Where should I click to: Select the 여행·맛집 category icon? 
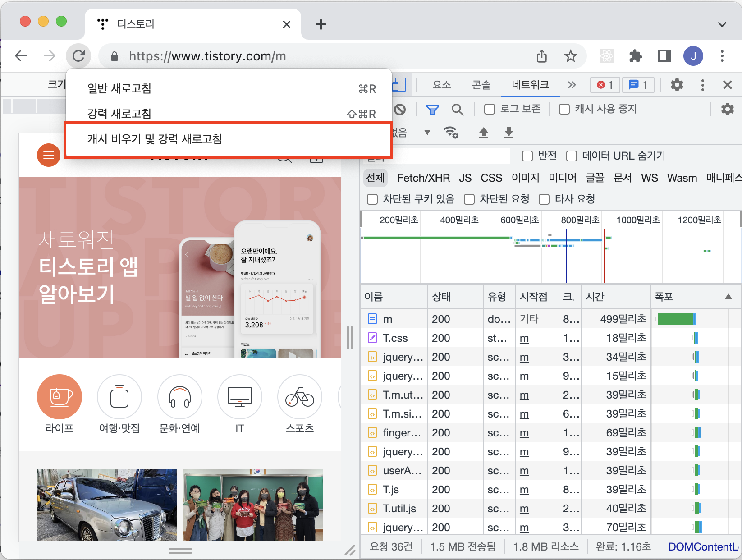pos(119,397)
